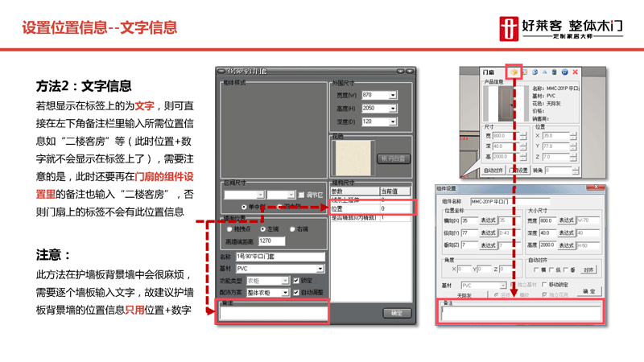
Task: Click the beige 花色 texture swatch
Action: pyautogui.click(x=353, y=158)
